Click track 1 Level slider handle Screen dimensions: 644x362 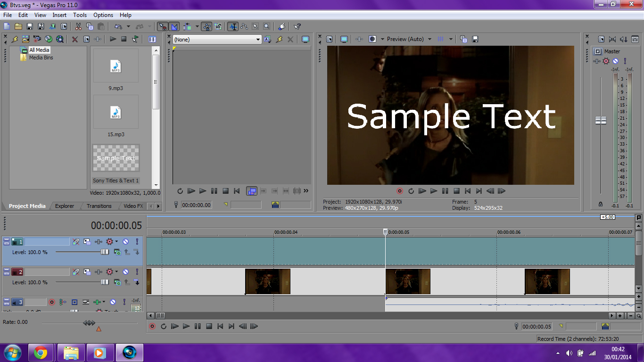pyautogui.click(x=105, y=252)
